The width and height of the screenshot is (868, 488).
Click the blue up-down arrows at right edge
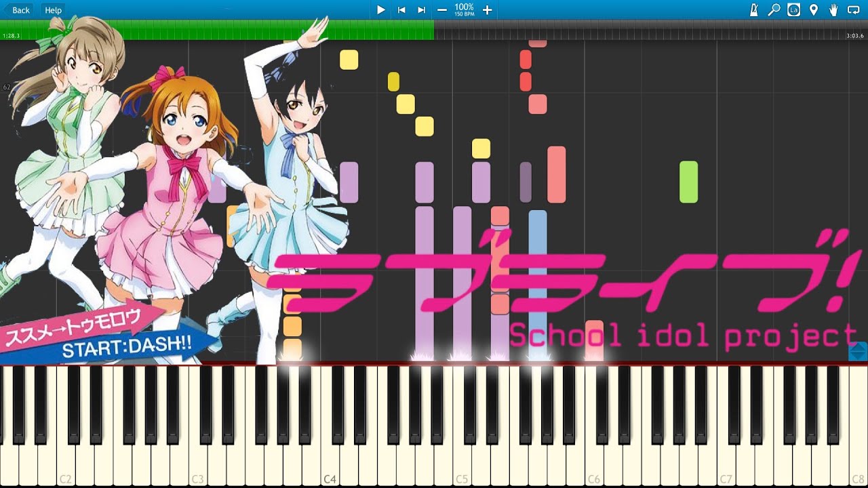click(x=858, y=351)
